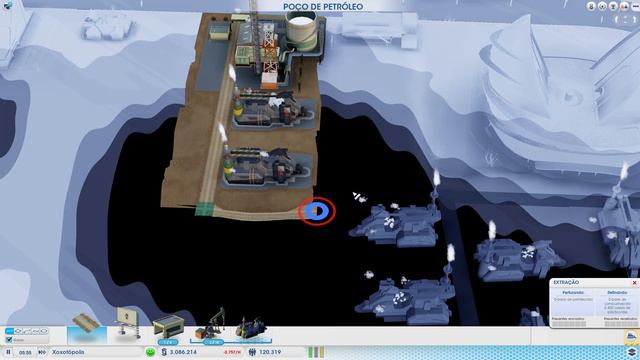Toggle the checkbox under the road tools

(x=9, y=340)
